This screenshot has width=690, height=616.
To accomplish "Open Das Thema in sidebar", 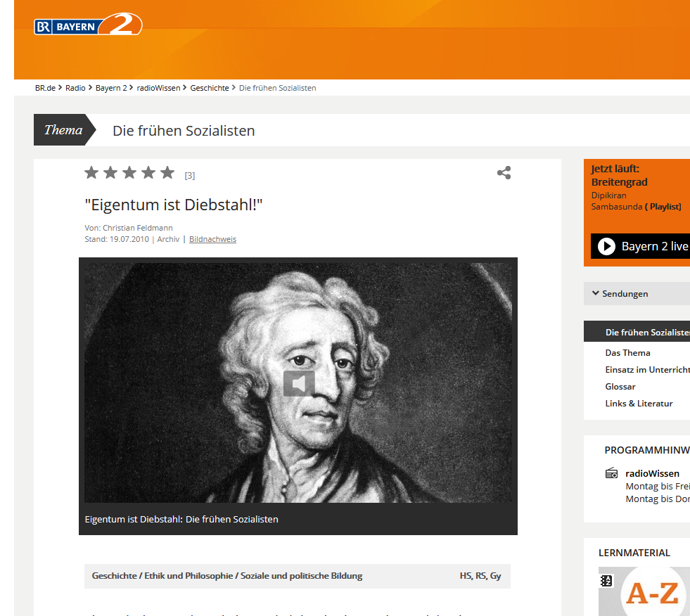I will pyautogui.click(x=627, y=353).
